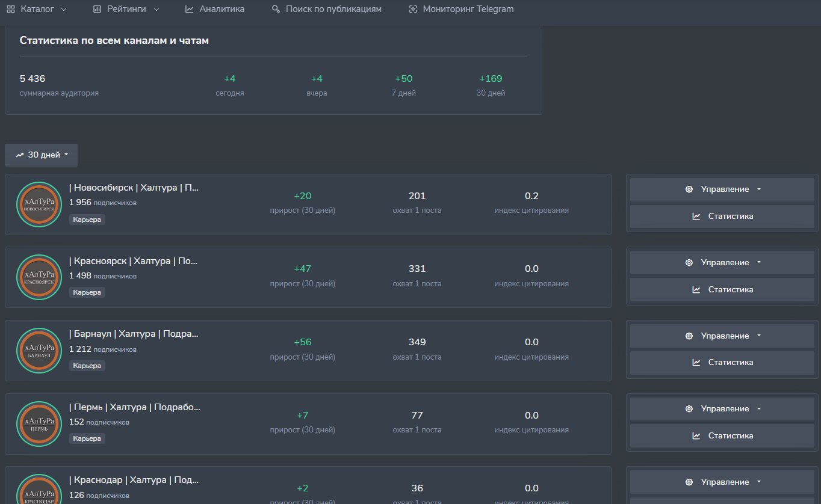Open the Аналитика menu item
Image resolution: width=821 pixels, height=504 pixels.
point(215,10)
